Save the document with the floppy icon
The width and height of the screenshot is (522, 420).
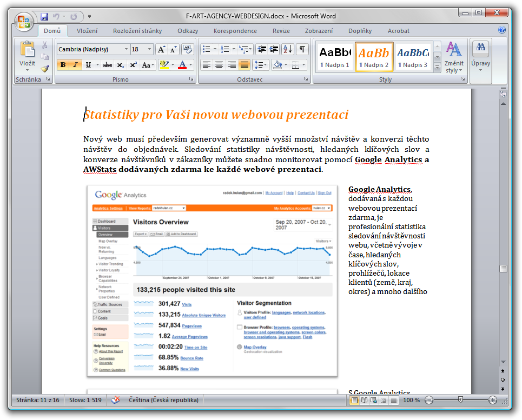[44, 16]
